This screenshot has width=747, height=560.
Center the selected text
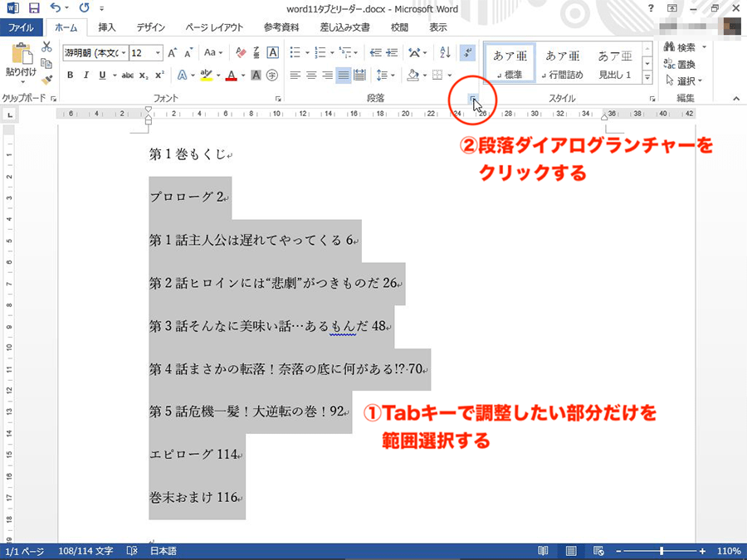pos(311,75)
